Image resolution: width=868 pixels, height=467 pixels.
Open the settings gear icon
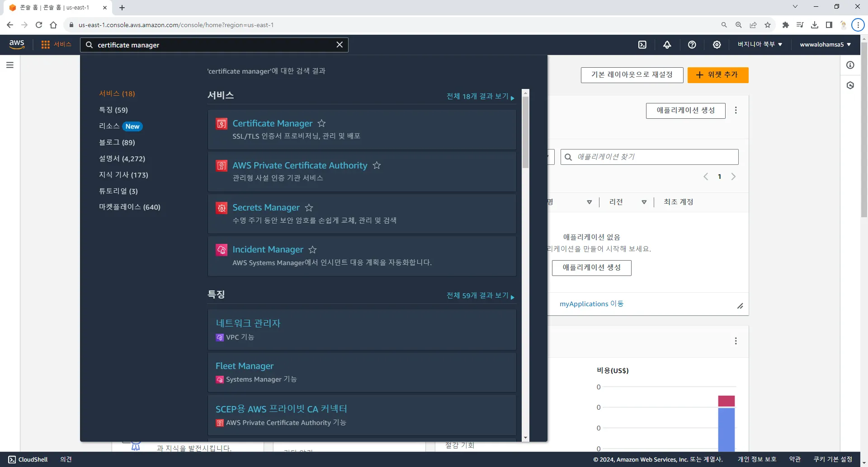717,45
